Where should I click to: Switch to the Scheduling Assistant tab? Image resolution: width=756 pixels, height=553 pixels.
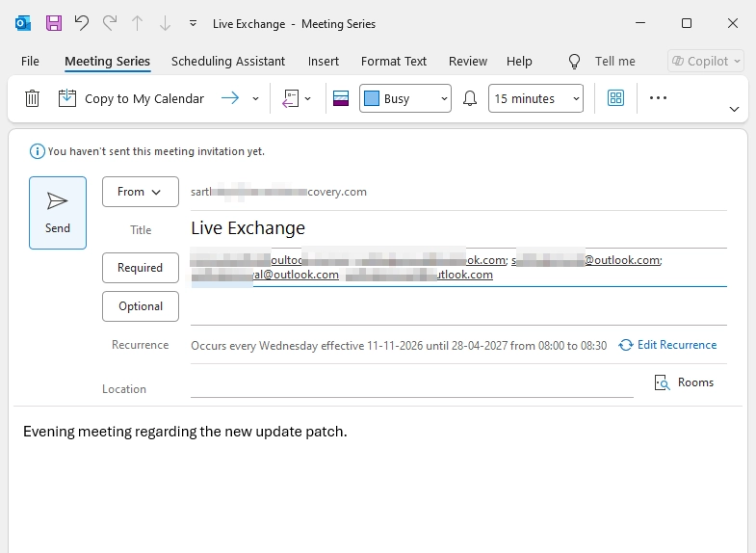click(228, 62)
